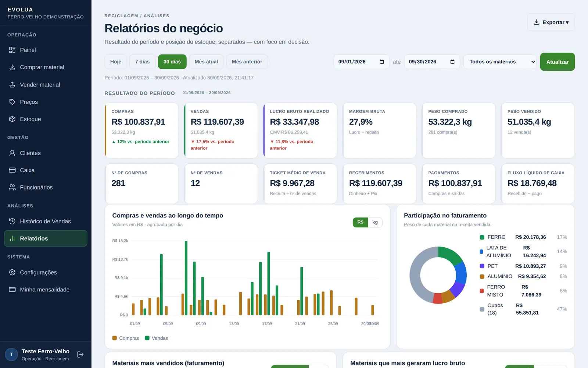The width and height of the screenshot is (588, 368).
Task: Open the Estoque menu item
Action: 46,119
